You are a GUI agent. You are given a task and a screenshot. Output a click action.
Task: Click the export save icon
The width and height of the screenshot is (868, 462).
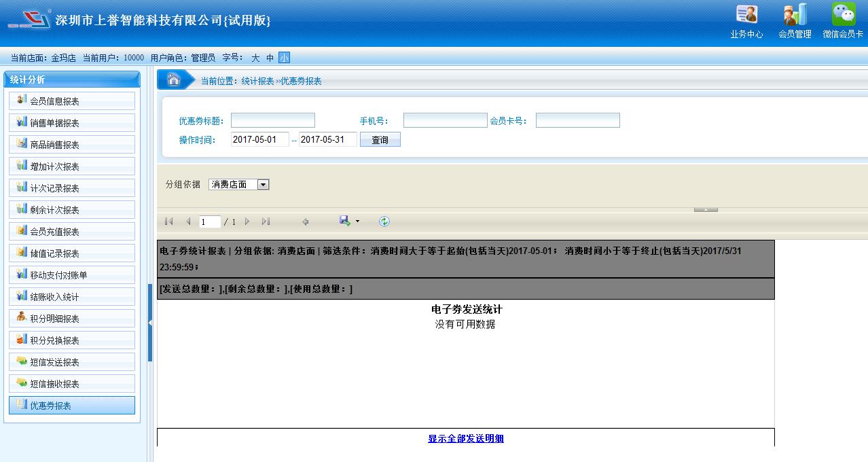pyautogui.click(x=344, y=221)
